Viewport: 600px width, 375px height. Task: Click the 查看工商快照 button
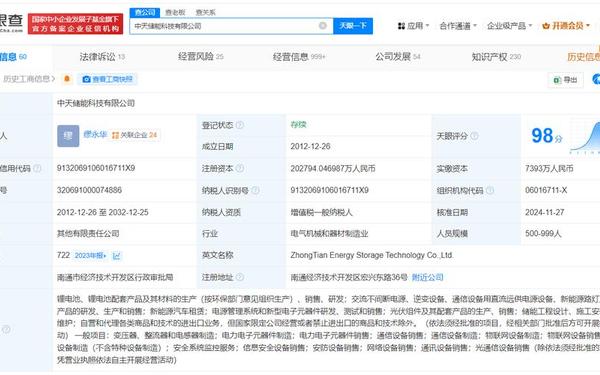[108, 79]
